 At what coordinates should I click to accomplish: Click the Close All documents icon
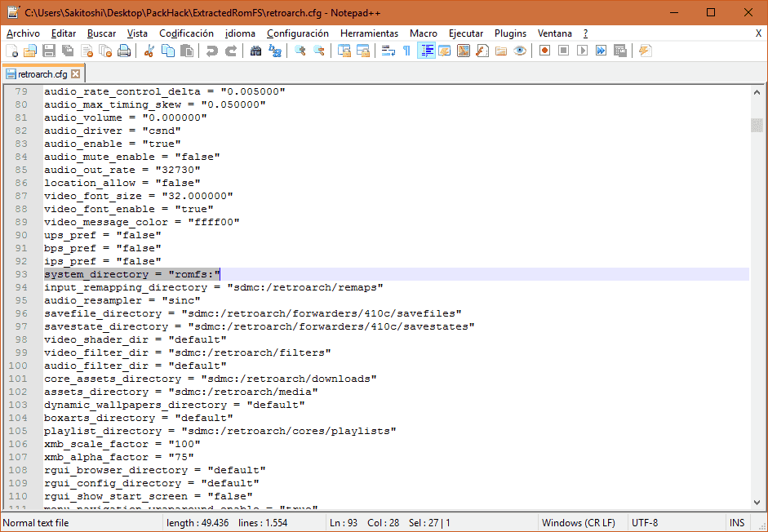pyautogui.click(x=105, y=51)
